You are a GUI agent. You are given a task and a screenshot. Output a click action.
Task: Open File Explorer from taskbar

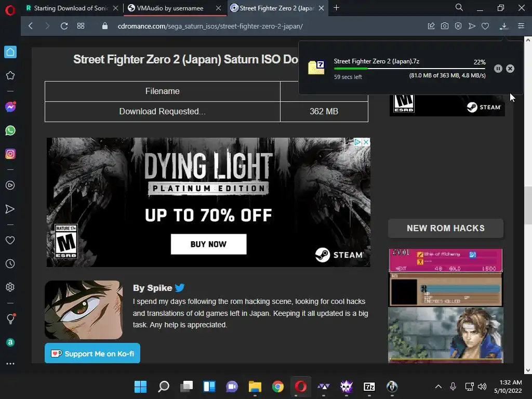tap(255, 387)
